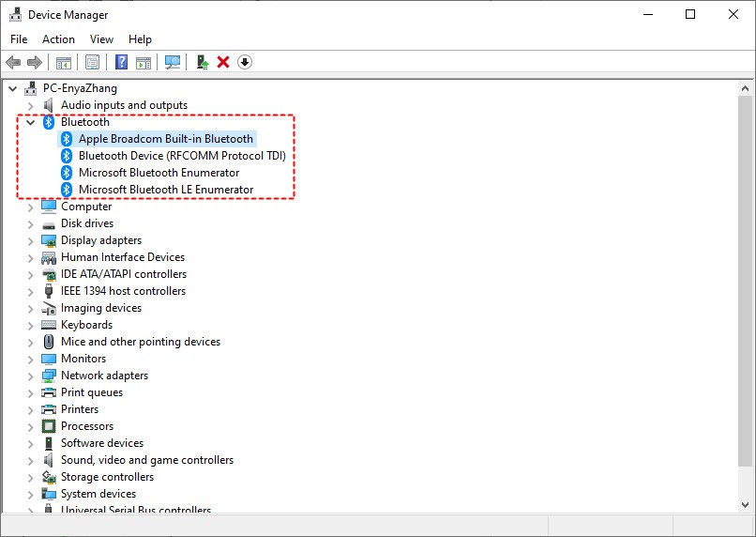Viewport: 756px width, 537px height.
Task: Maximize the Device Manager window
Action: (x=690, y=14)
